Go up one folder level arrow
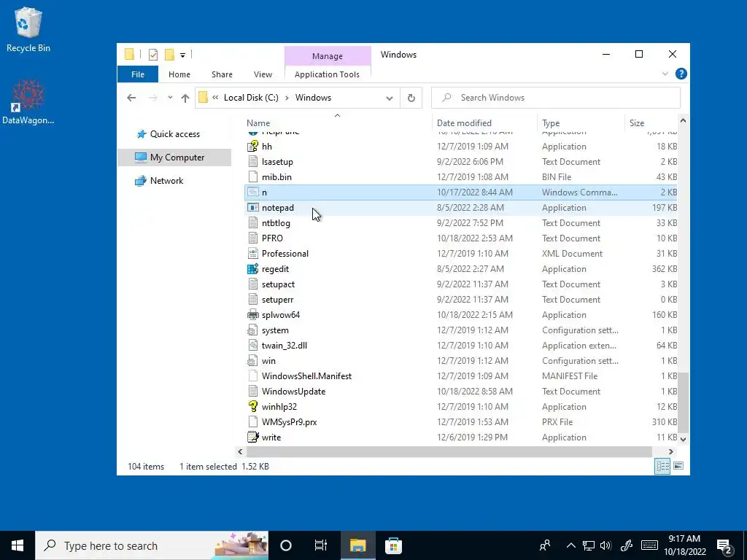The height and width of the screenshot is (560, 747). [x=185, y=98]
